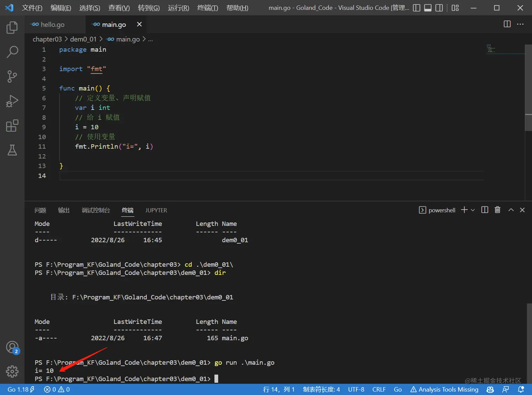This screenshot has height=395, width=532.
Task: Change CRLF end of line sequence
Action: click(x=379, y=389)
